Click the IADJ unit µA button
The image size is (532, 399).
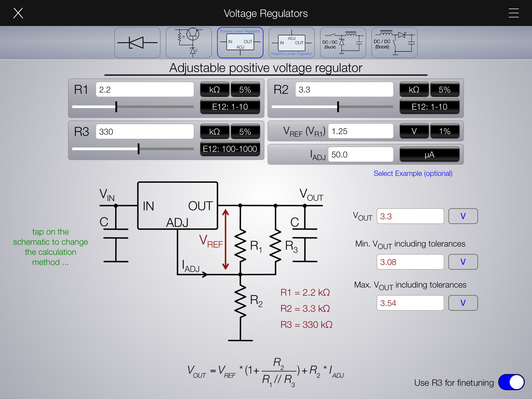429,155
